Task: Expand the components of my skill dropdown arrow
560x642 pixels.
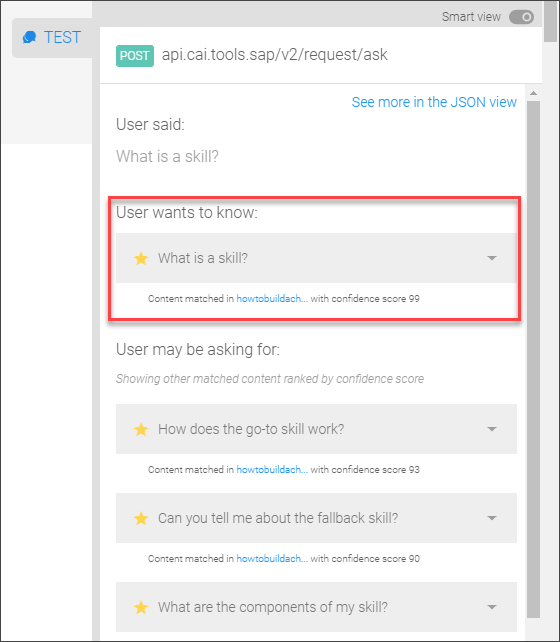Action: pyautogui.click(x=492, y=607)
